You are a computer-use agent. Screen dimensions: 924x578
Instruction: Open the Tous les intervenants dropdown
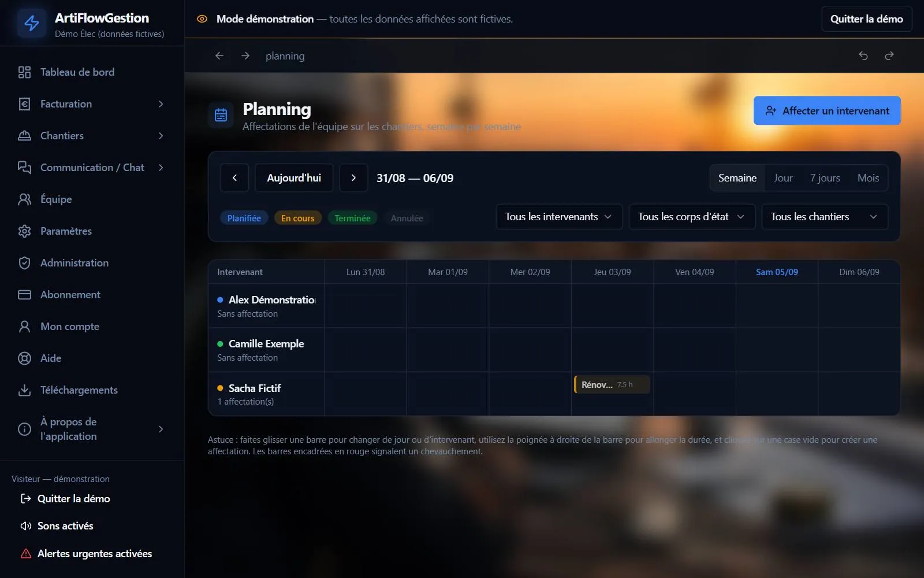[x=559, y=217]
